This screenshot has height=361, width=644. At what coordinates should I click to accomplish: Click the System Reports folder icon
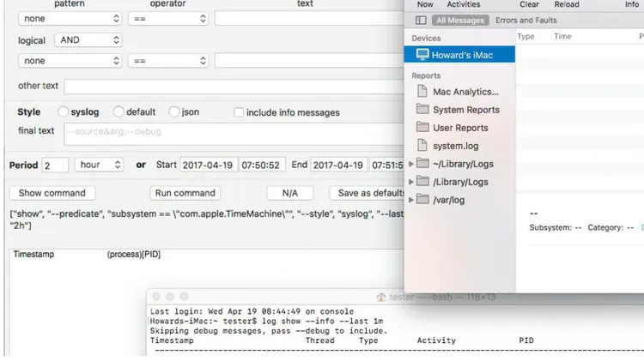(x=422, y=109)
